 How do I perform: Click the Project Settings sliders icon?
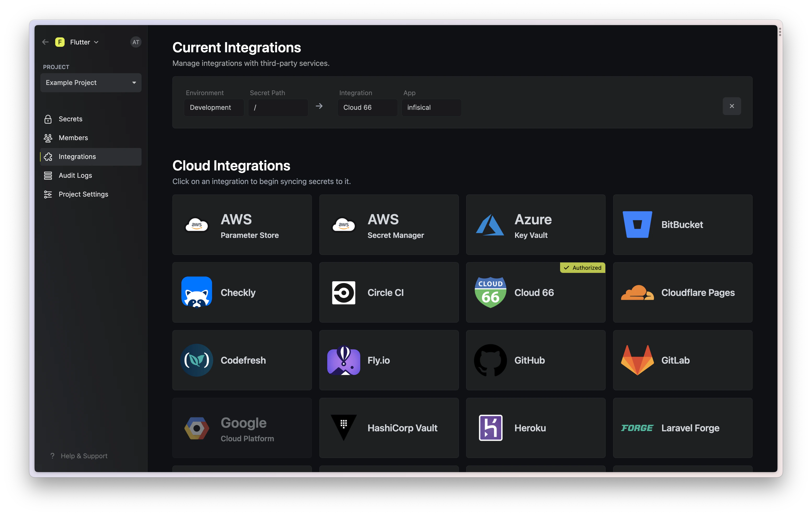[48, 194]
